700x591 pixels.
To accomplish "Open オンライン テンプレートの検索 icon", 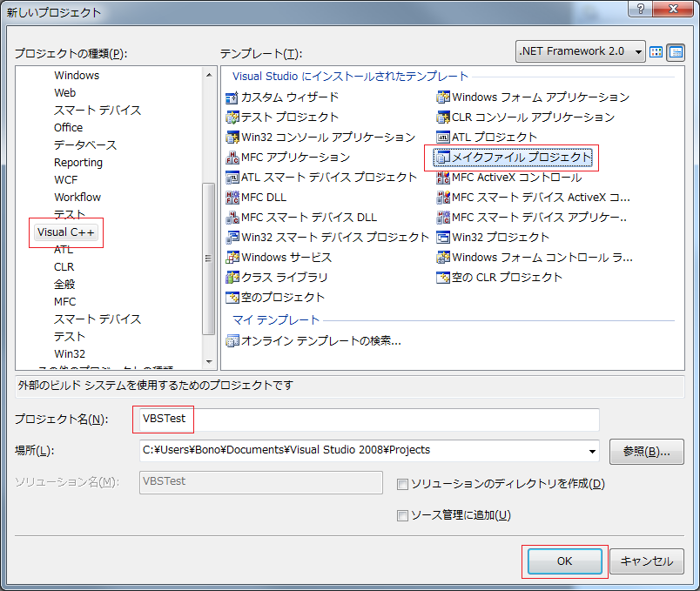I will [x=232, y=341].
